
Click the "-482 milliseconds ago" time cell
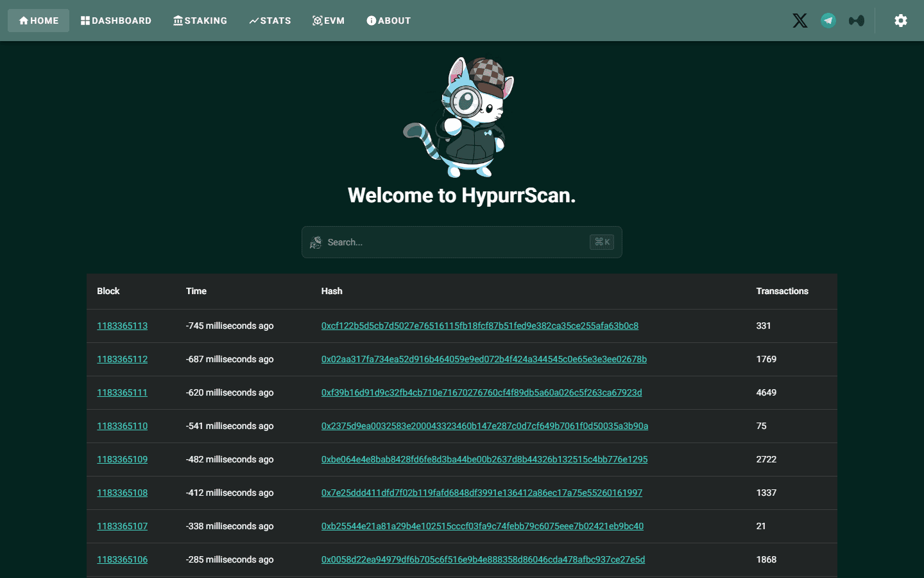[x=230, y=459]
